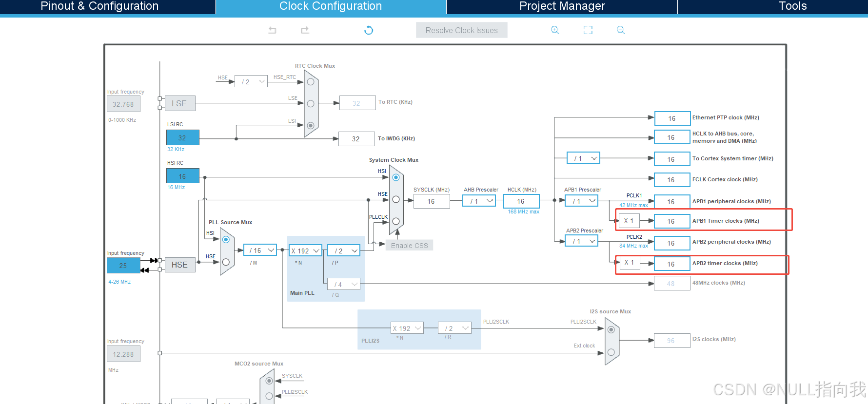Click the Ethernet PTP clock value box

point(672,118)
